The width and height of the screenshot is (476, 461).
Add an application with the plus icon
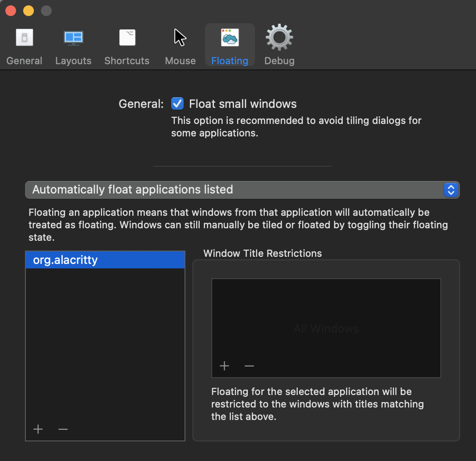38,429
